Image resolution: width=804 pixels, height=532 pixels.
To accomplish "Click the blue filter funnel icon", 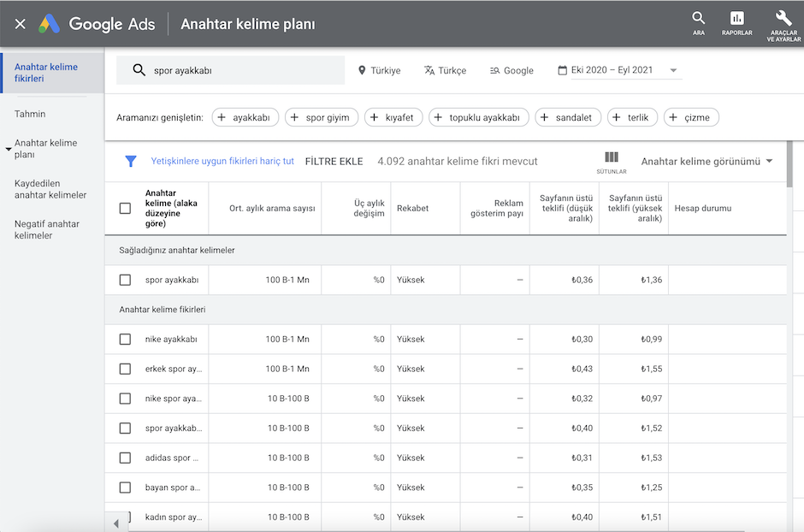I will 131,161.
